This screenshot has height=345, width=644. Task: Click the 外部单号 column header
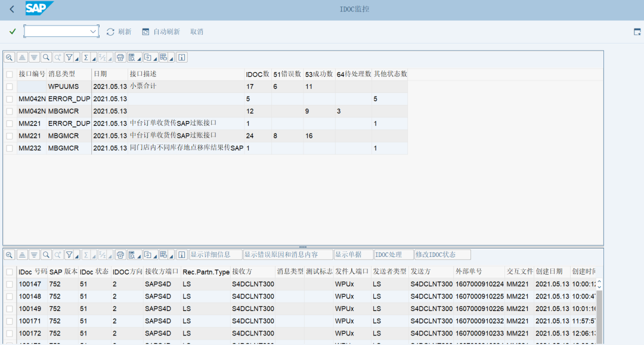pos(478,272)
